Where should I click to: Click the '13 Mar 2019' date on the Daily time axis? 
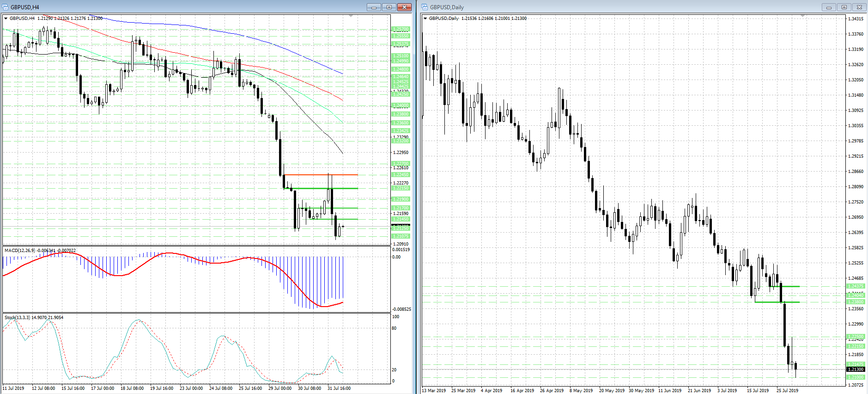434,391
